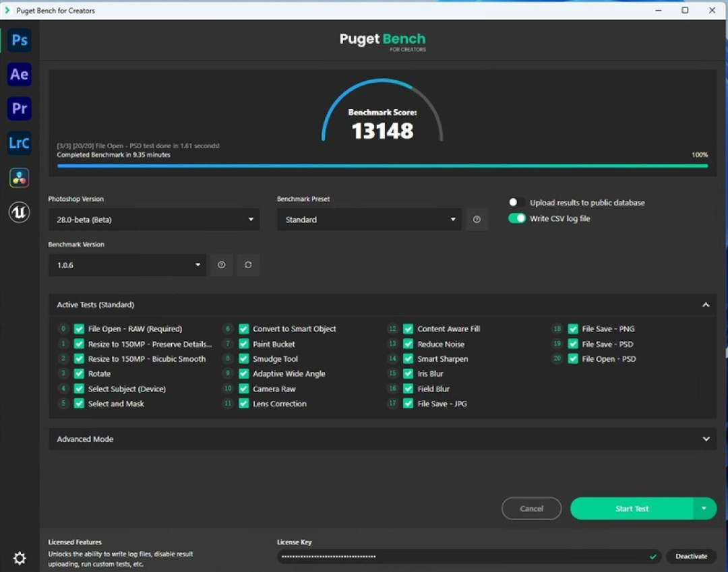The image size is (728, 572).
Task: Uncheck the Lens Correction test
Action: [x=244, y=404]
